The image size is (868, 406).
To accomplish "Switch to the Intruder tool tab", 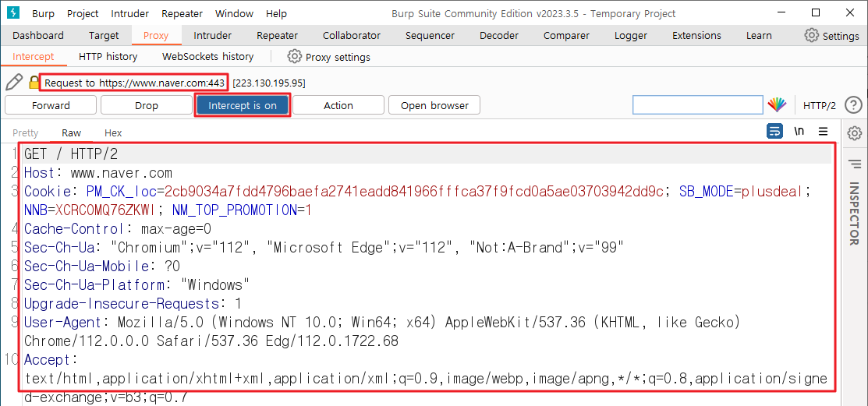I will tap(212, 35).
